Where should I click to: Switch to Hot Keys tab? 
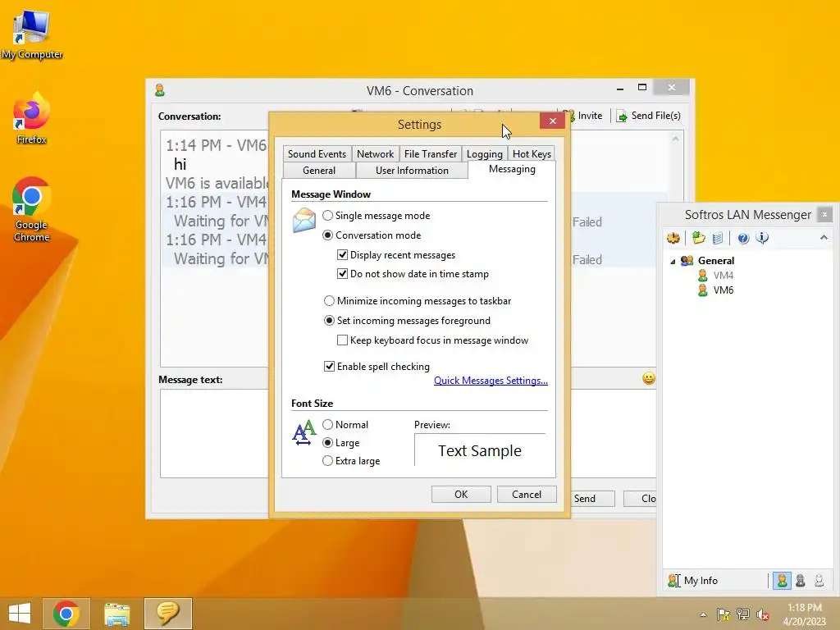pos(532,154)
